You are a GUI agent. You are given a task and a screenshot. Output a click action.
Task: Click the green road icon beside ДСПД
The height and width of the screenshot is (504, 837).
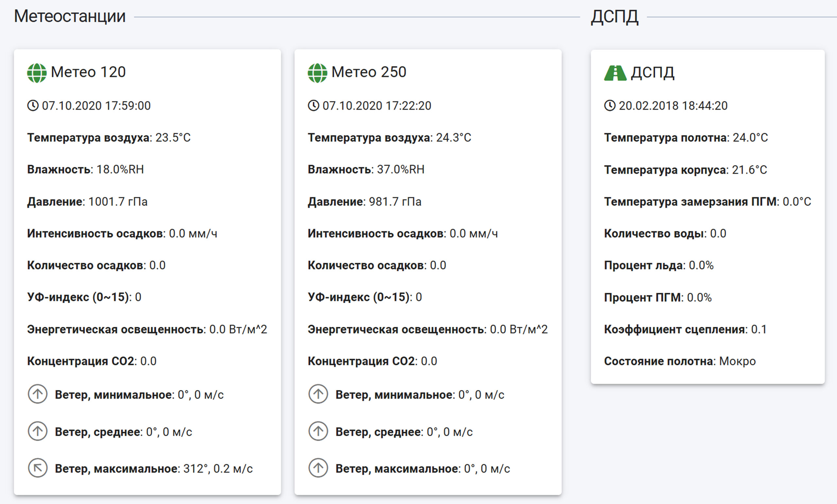(615, 73)
